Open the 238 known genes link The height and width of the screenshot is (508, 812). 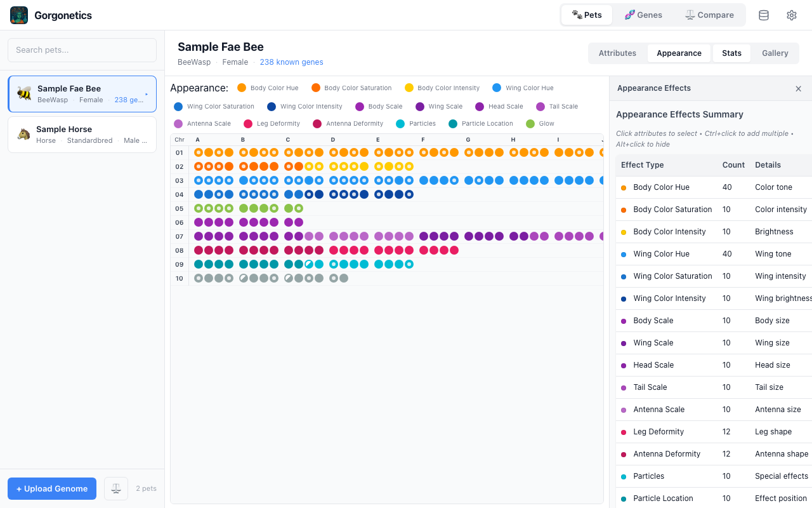point(291,62)
